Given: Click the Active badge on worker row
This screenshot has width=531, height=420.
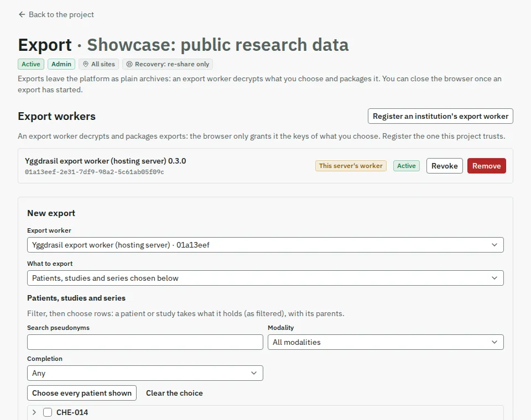Looking at the screenshot, I should pyautogui.click(x=407, y=166).
